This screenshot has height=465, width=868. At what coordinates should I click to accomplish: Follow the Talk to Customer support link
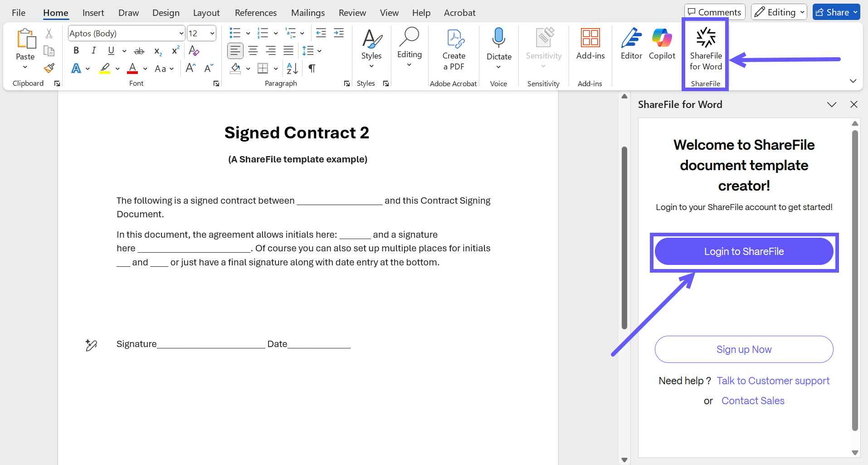coord(773,381)
